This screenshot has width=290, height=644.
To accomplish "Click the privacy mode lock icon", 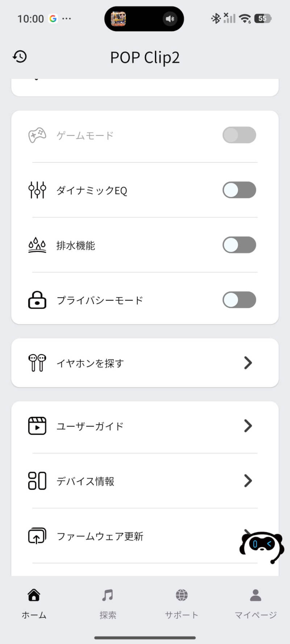I will pyautogui.click(x=37, y=300).
